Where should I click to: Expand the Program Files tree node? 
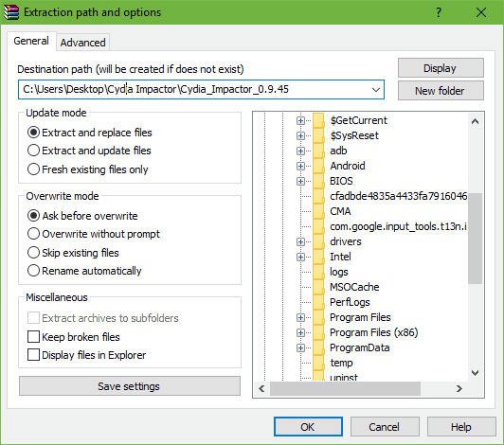pyautogui.click(x=300, y=317)
